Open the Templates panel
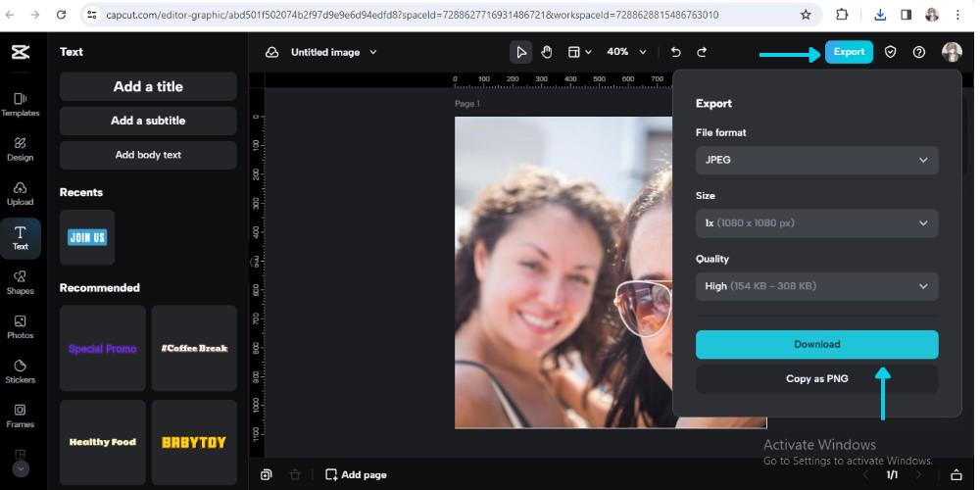The width and height of the screenshot is (980, 490). (x=20, y=105)
